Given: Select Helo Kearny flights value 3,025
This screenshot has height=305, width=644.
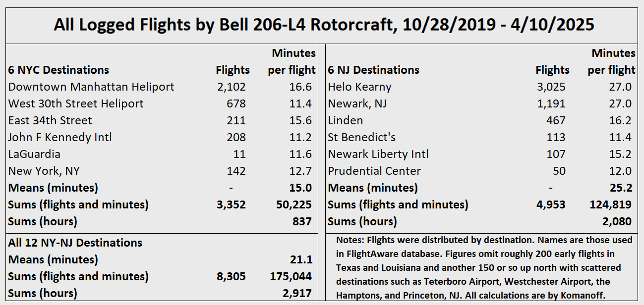Looking at the screenshot, I should (x=550, y=87).
